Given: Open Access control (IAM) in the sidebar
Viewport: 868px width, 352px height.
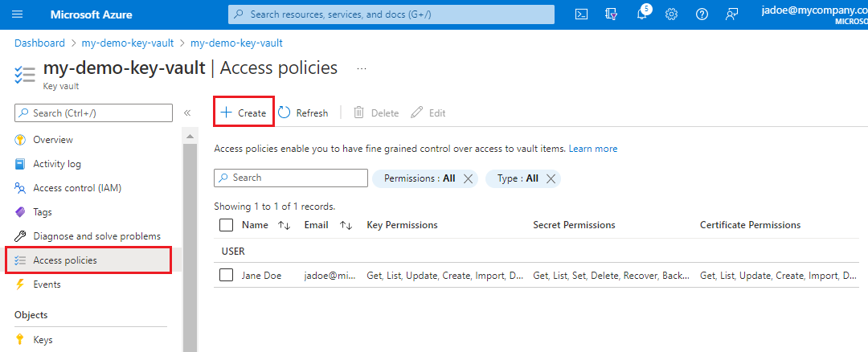Looking at the screenshot, I should pyautogui.click(x=77, y=188).
